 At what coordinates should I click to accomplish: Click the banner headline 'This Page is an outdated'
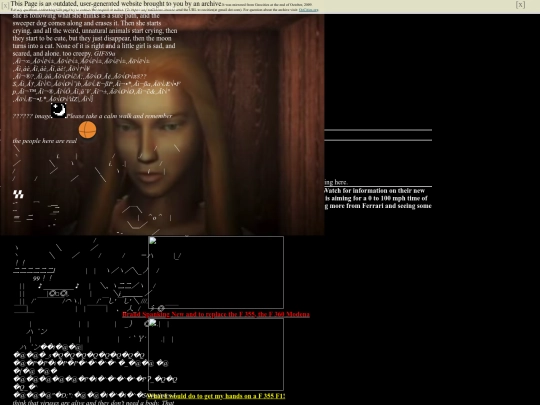(x=115, y=4)
